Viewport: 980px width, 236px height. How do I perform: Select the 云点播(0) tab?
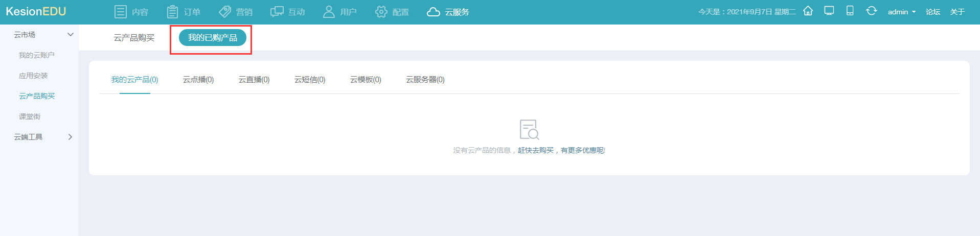pos(198,80)
